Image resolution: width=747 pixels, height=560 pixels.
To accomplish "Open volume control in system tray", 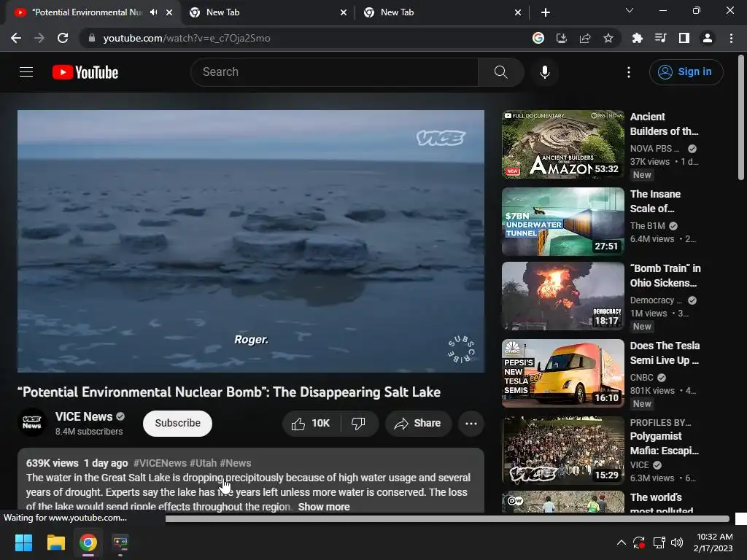I will tap(676, 542).
